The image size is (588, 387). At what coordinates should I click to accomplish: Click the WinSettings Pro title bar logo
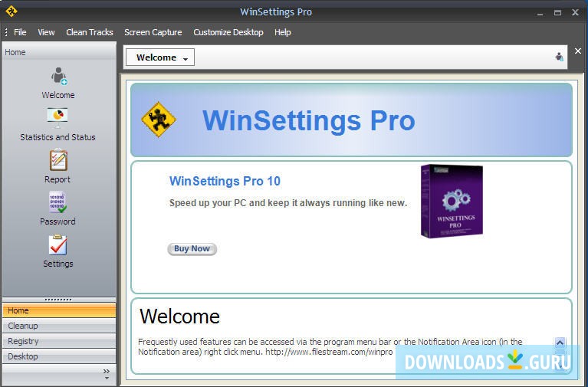click(11, 11)
